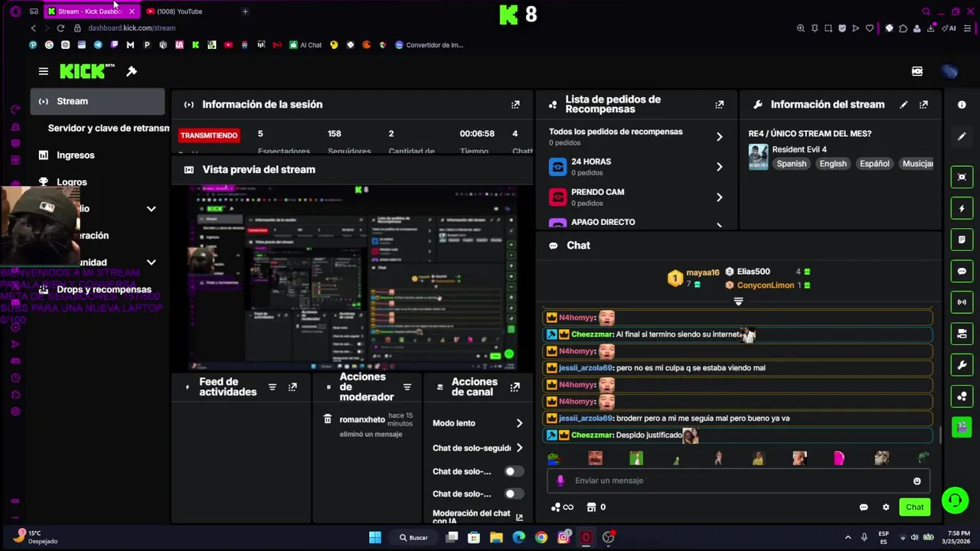The height and width of the screenshot is (551, 980).
Task: Pop out the Lista de pedidos de Recompensas panel
Action: [x=720, y=105]
